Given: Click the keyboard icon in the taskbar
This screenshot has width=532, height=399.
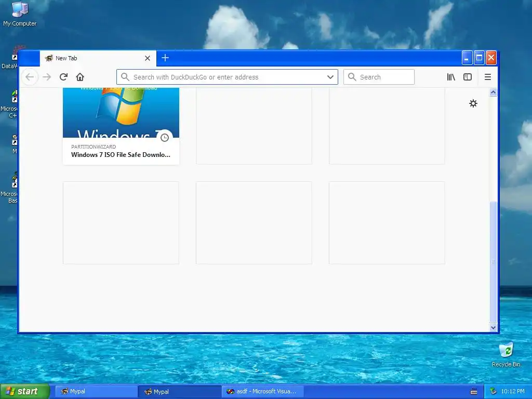Looking at the screenshot, I should tap(474, 392).
